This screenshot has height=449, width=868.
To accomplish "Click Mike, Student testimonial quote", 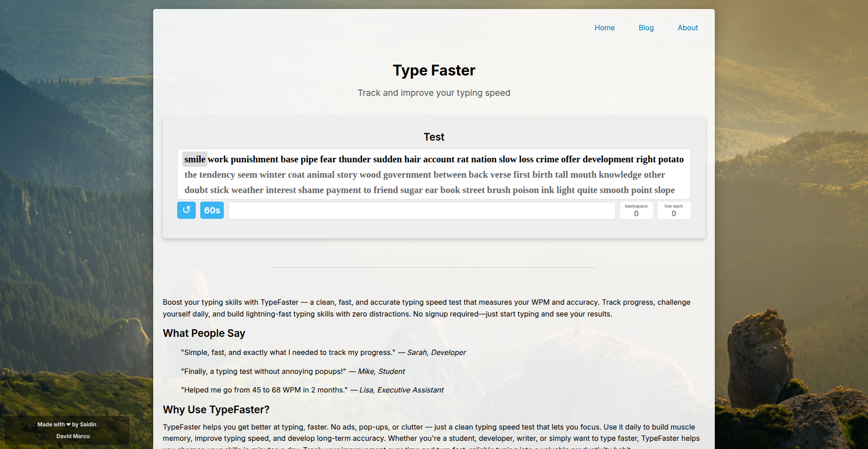I will 293,371.
